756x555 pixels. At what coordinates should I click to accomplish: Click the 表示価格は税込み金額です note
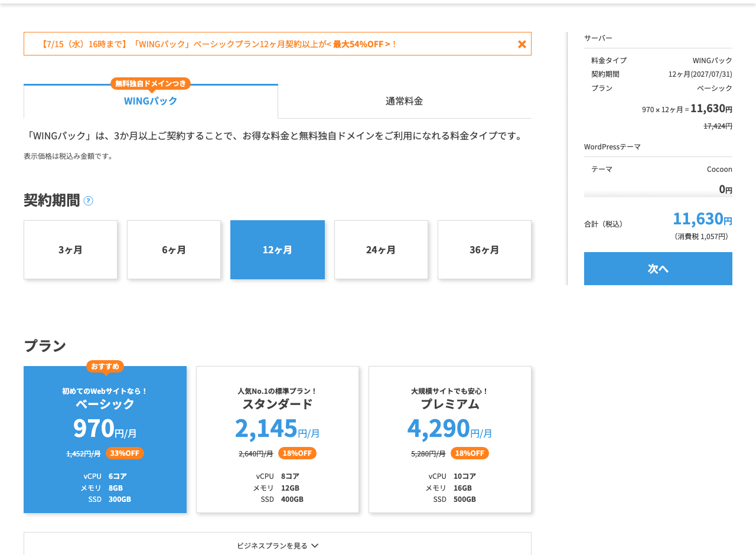point(68,156)
